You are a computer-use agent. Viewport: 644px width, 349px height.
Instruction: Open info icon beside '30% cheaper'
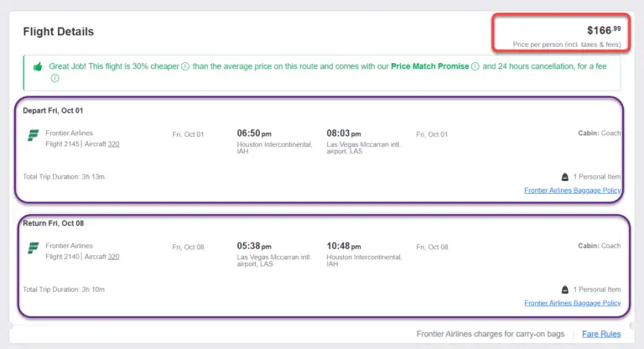185,66
